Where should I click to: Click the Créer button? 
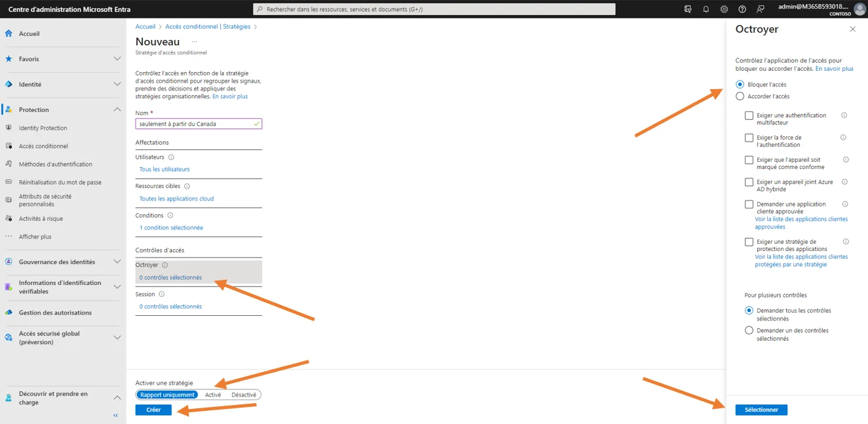click(153, 410)
